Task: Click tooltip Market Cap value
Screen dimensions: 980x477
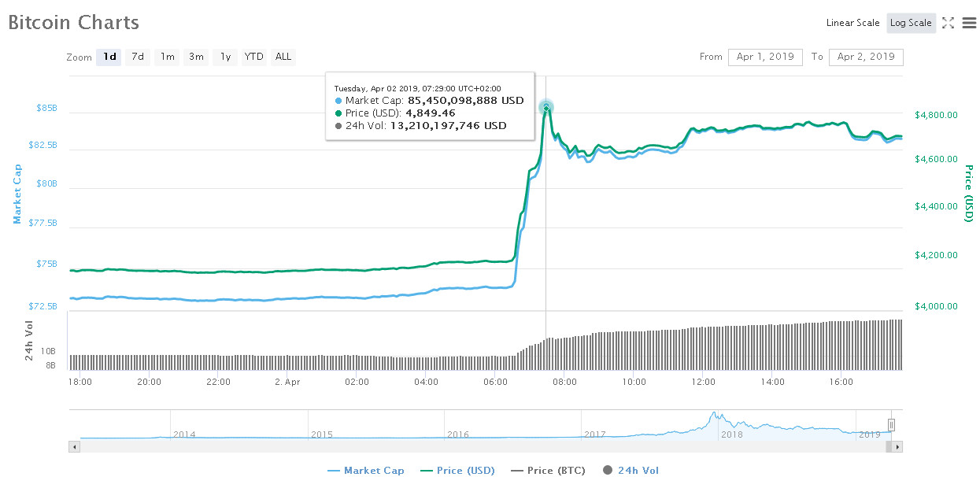Action: click(x=465, y=101)
